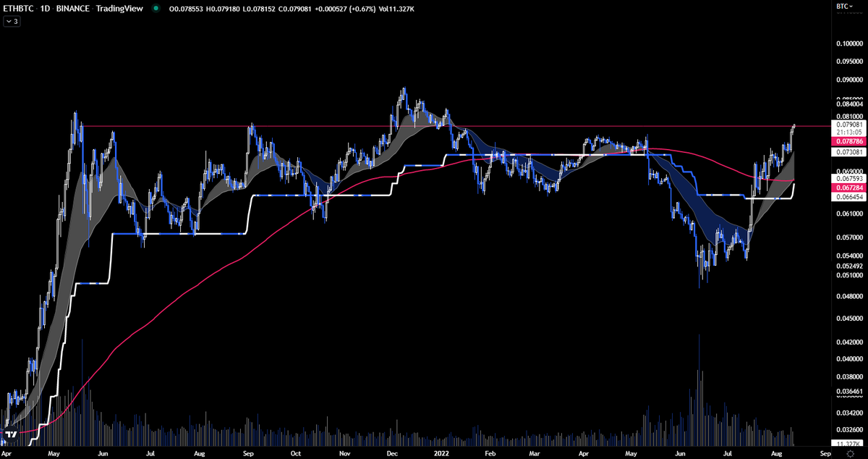The image size is (868, 459).
Task: Click the 1D interval label in title
Action: coord(45,9)
